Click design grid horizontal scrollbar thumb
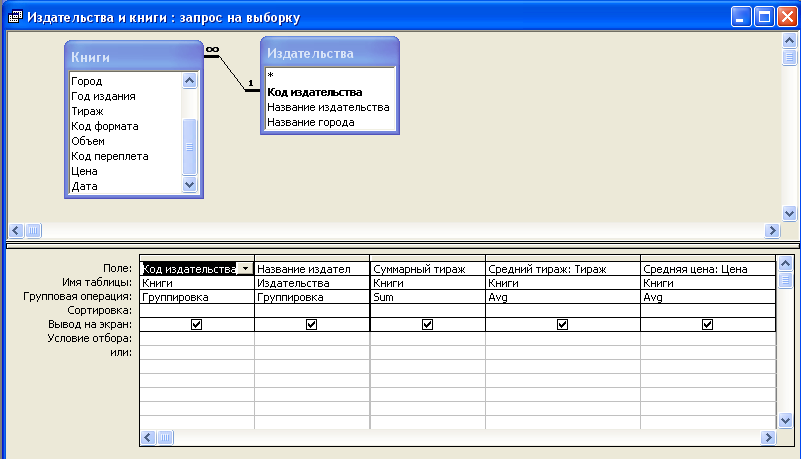 [166, 438]
